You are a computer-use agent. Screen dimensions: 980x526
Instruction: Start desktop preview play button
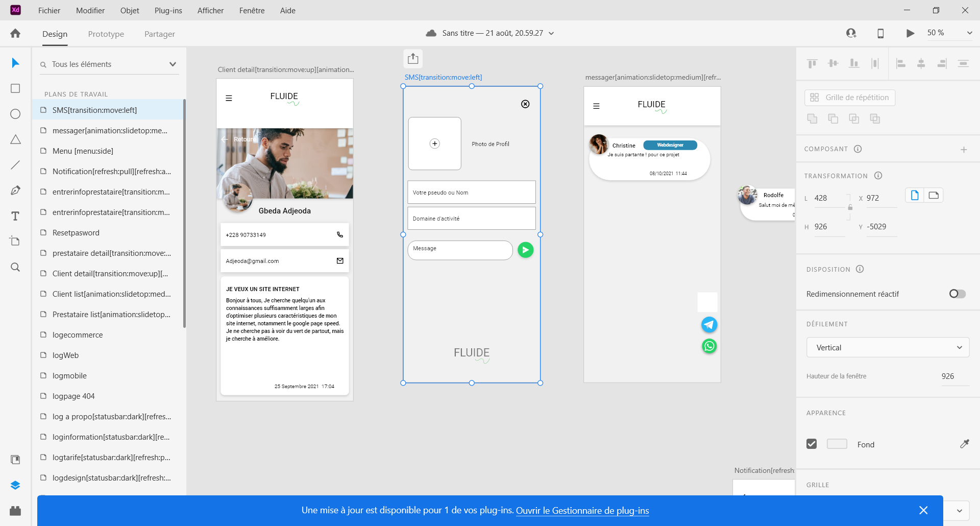[x=910, y=33]
